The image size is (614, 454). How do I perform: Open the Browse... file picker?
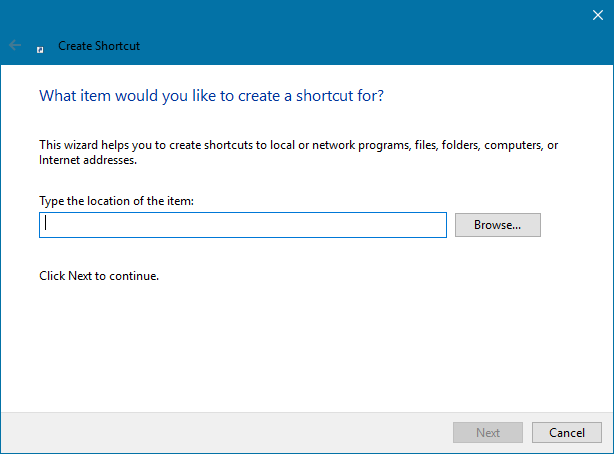(x=497, y=225)
